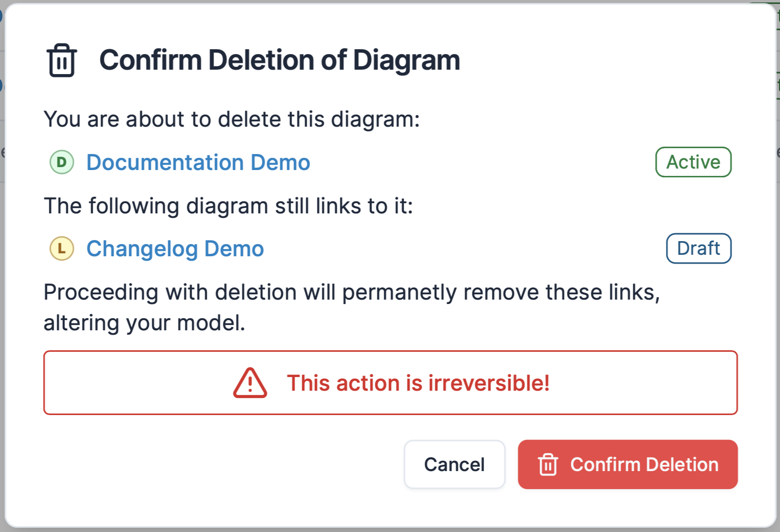This screenshot has height=532, width=780.
Task: Click the green Active status badge
Action: click(693, 162)
